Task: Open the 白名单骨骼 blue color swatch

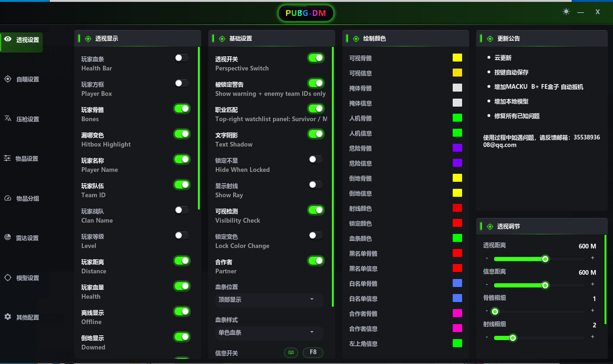Action: click(x=457, y=283)
